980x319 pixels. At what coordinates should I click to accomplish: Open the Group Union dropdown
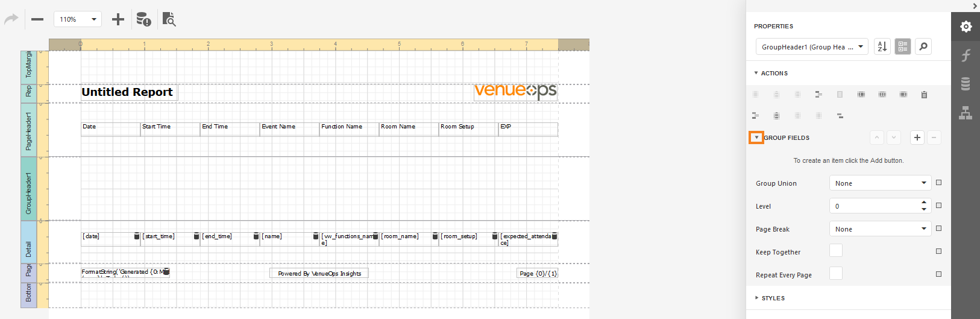click(881, 183)
